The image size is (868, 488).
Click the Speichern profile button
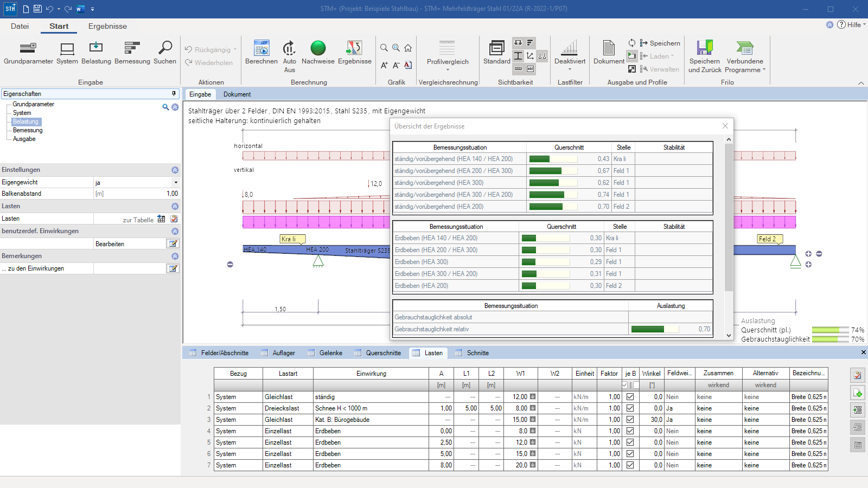[x=660, y=43]
